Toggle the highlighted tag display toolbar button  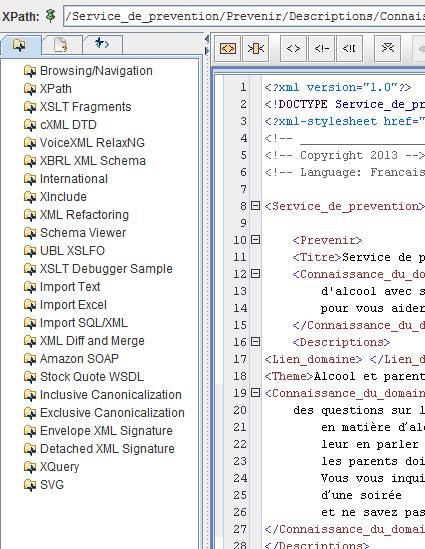pyautogui.click(x=228, y=48)
